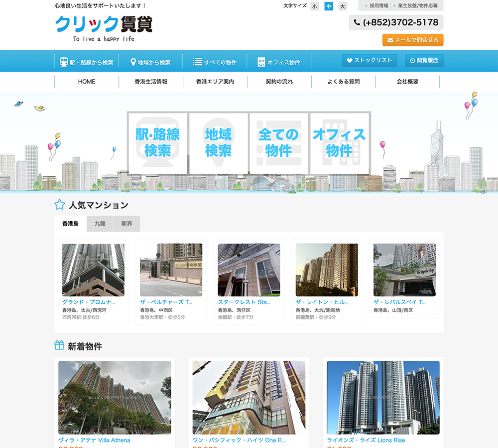Switch to the 新界 tab
498x448 pixels.
tap(126, 224)
